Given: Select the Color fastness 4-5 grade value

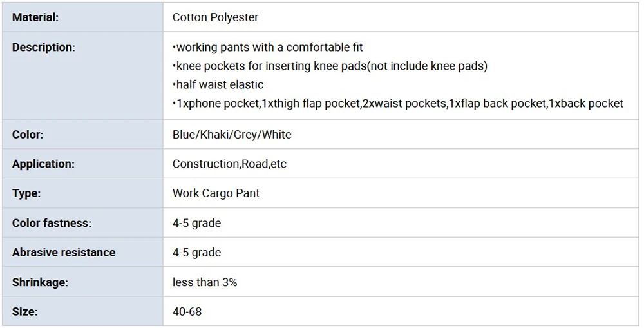Looking at the screenshot, I should (196, 223).
